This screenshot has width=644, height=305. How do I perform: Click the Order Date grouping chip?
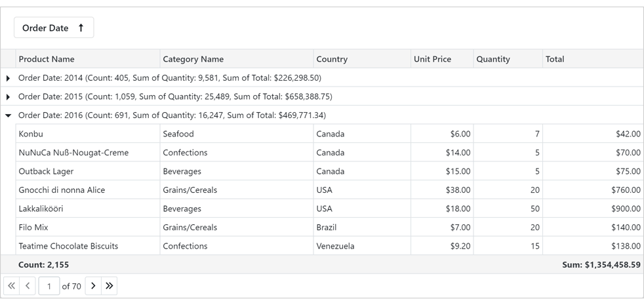pyautogui.click(x=45, y=28)
